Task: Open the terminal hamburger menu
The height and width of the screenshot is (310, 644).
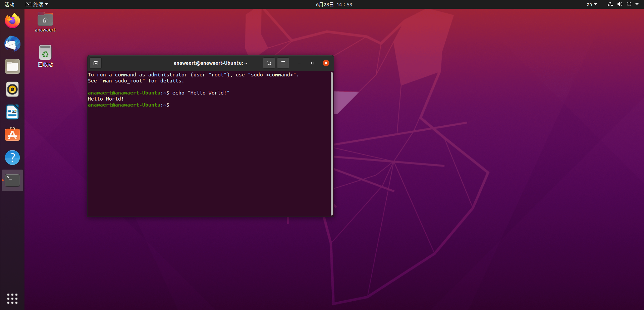Action: pyautogui.click(x=283, y=63)
